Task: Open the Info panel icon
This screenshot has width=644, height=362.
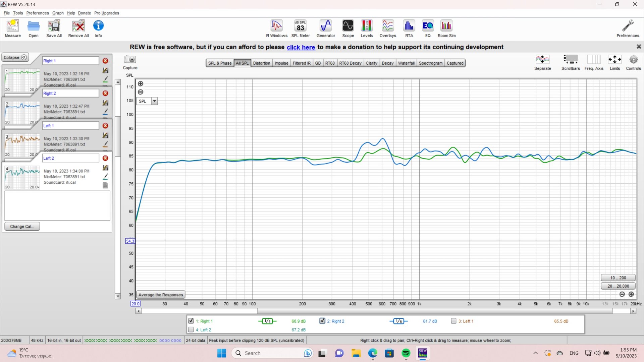Action: click(98, 28)
